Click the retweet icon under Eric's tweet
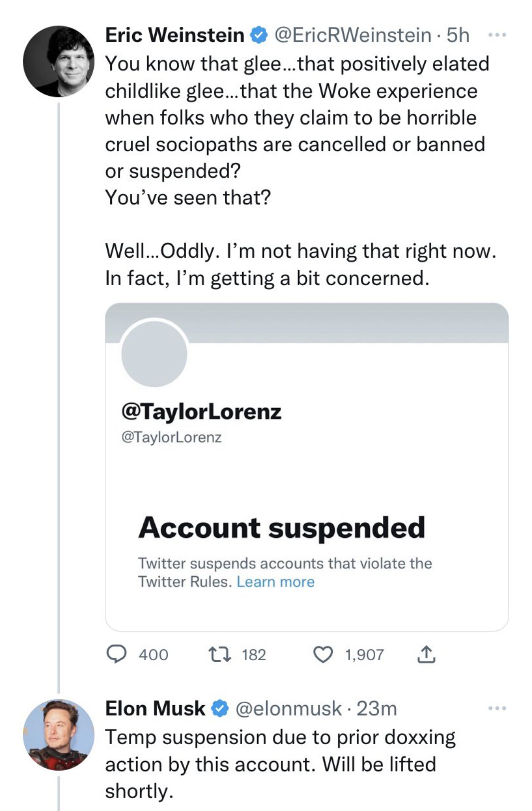The image size is (532, 811). [220, 654]
